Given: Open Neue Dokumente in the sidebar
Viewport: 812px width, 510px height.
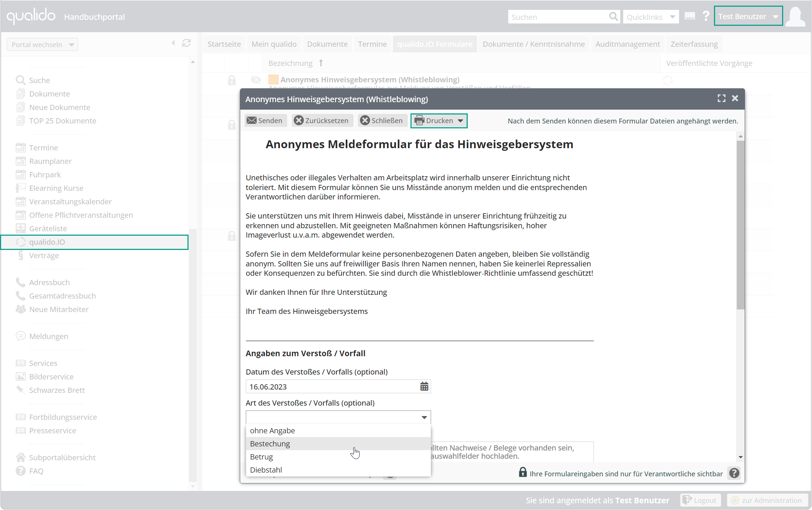Looking at the screenshot, I should 59,107.
